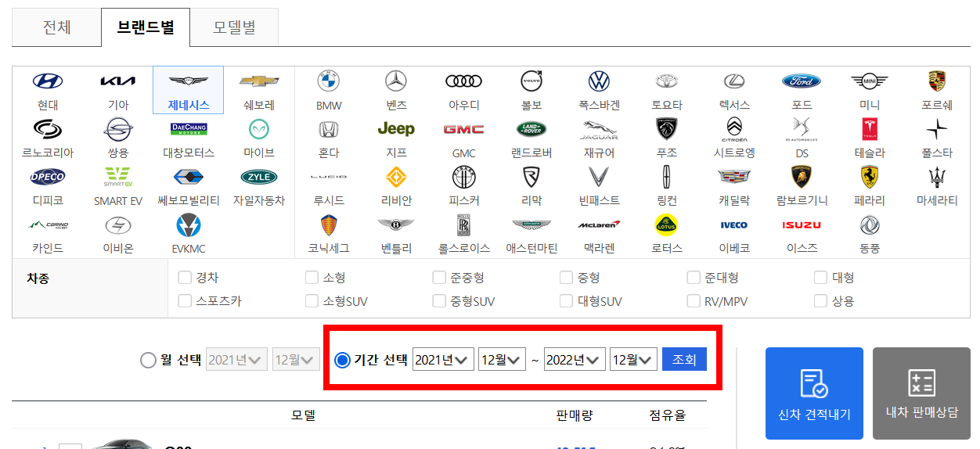Click the Volkswagen (폭스바겐) logo
The image size is (980, 449).
(599, 81)
